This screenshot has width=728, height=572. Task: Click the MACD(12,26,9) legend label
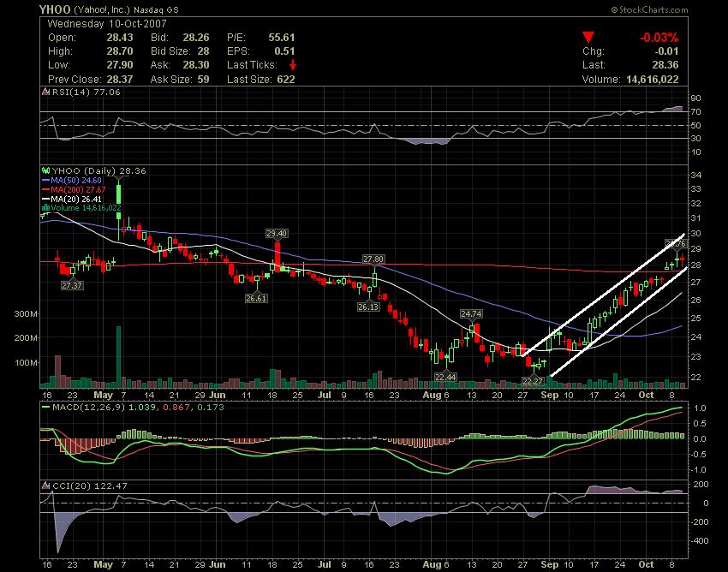88,408
